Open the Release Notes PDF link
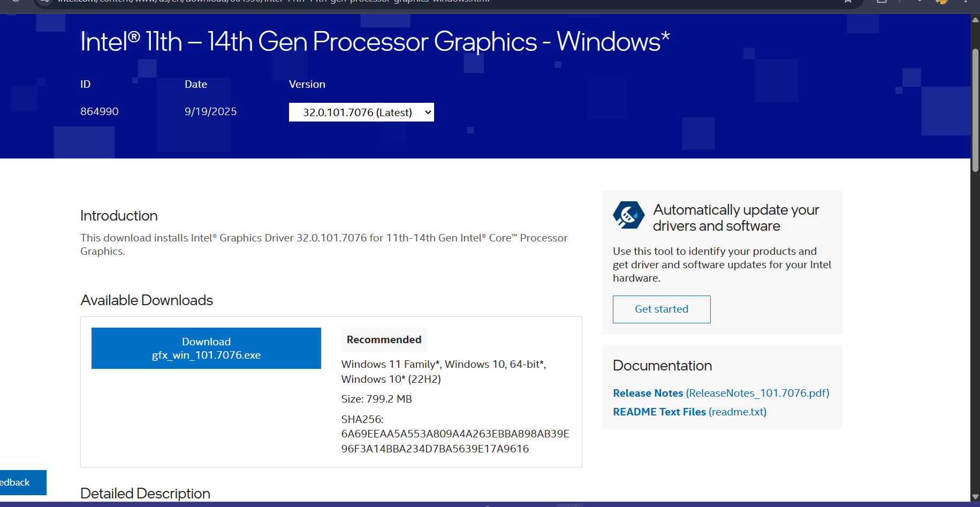 pyautogui.click(x=721, y=393)
